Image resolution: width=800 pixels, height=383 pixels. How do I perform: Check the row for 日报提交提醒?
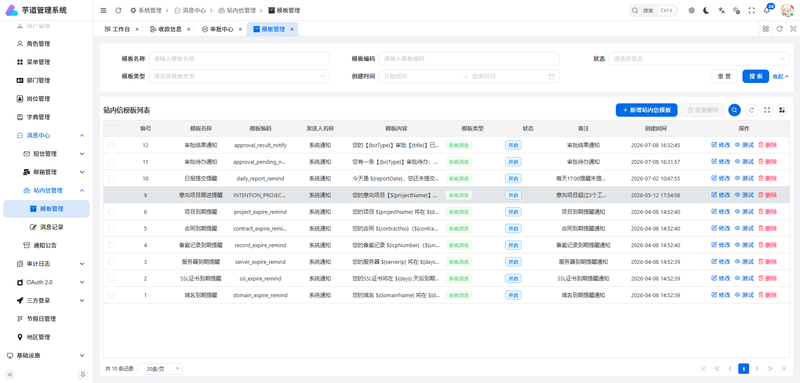point(111,178)
